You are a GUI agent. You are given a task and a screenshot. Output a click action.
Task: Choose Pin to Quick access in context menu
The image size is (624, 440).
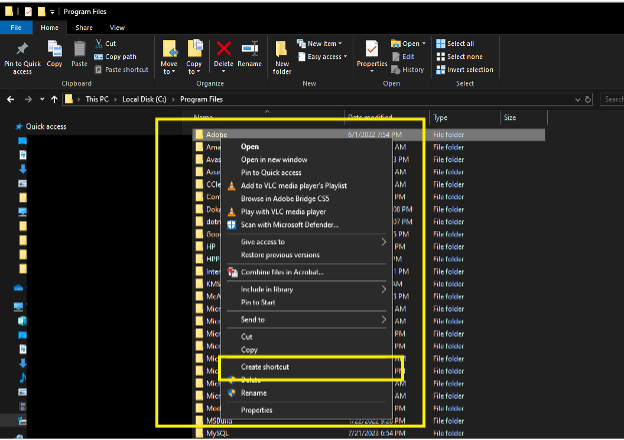point(306,173)
